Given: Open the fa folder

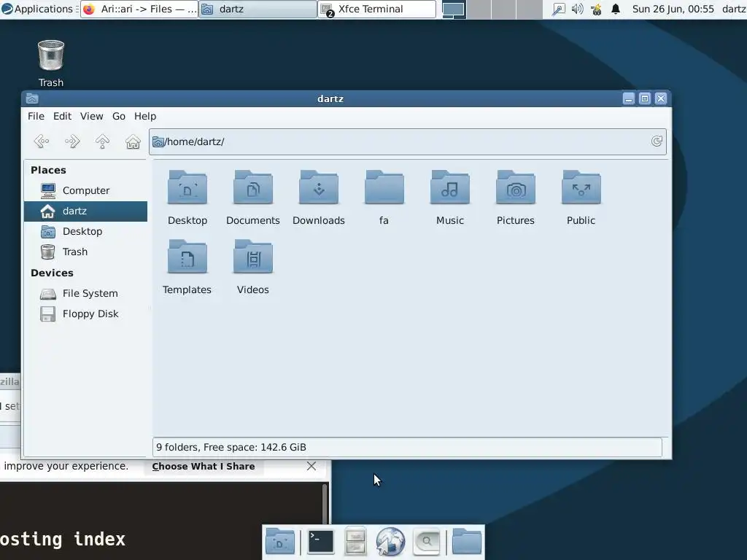Looking at the screenshot, I should 384,197.
